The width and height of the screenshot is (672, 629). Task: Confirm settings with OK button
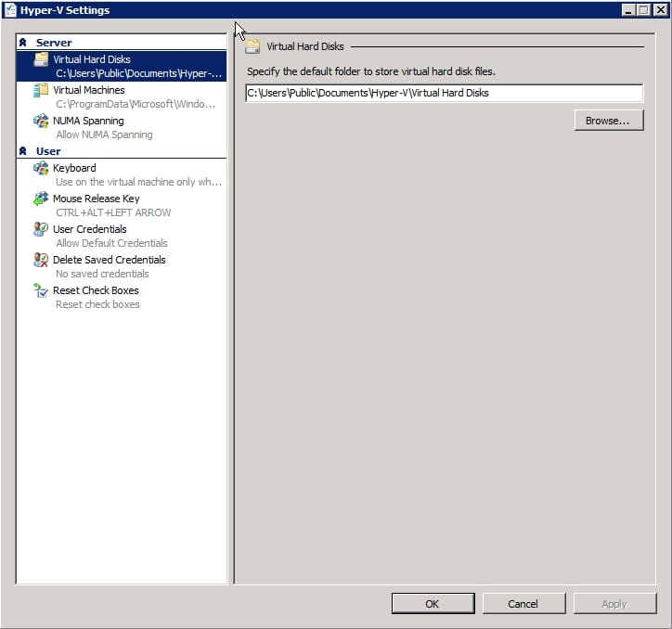(x=433, y=604)
